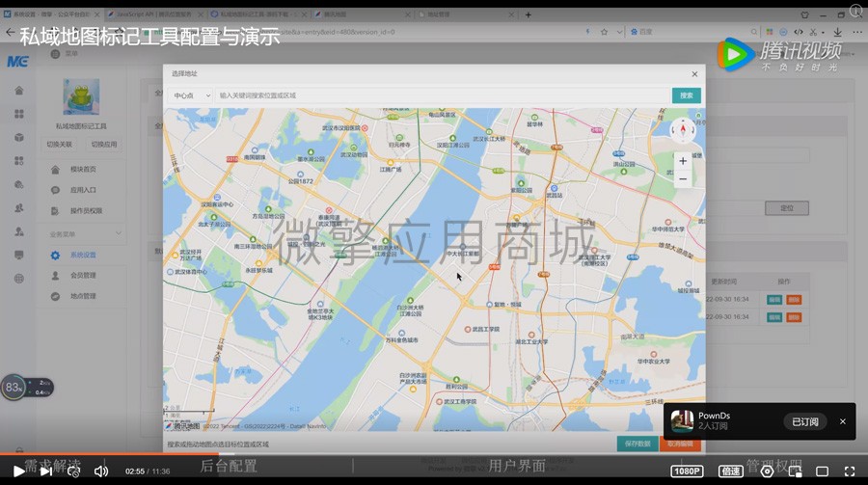Jump to the 管理权限 chapter marker
The image size is (868, 485).
(x=773, y=465)
